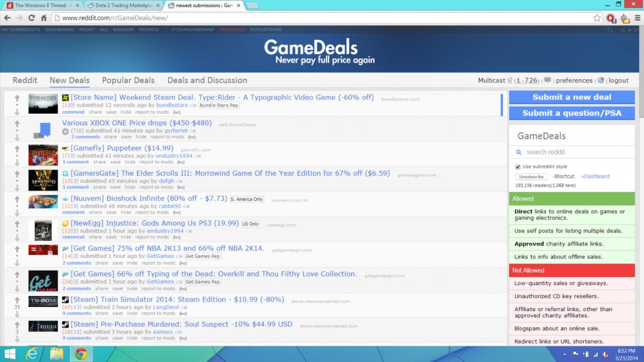
Task: Click the search magnifier icon in sidebar
Action: point(519,152)
